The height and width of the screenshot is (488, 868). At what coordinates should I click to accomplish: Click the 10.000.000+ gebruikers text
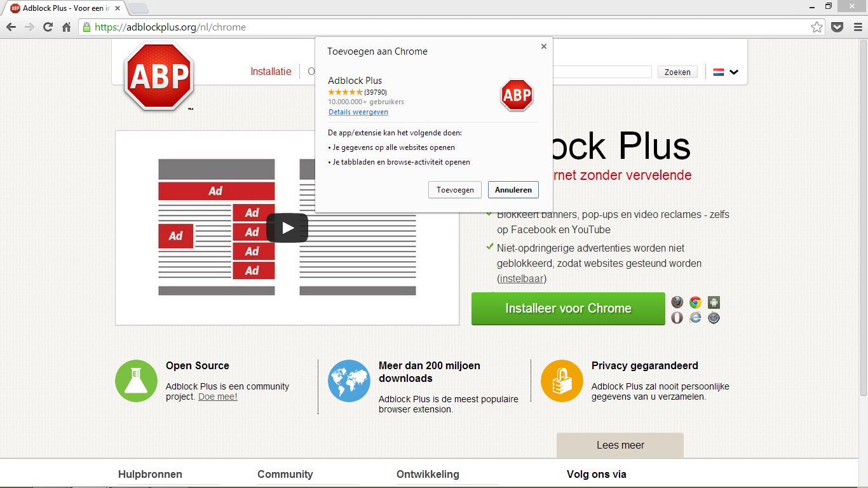point(366,102)
